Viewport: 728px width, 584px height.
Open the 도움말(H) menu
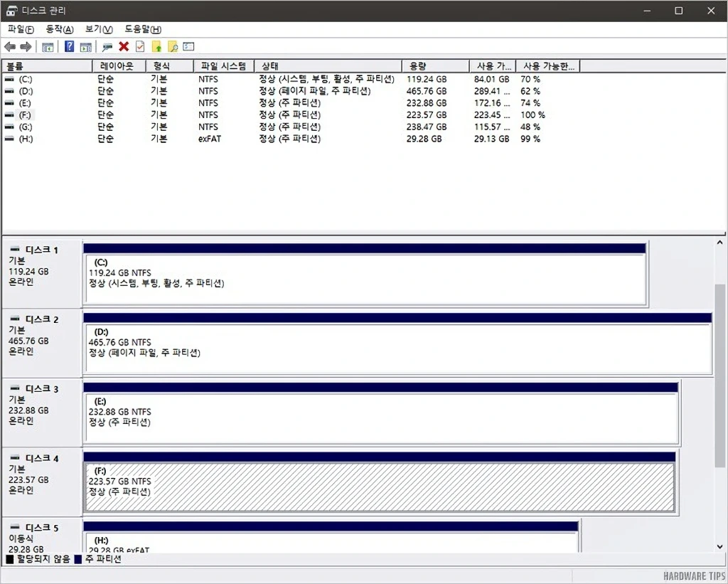(142, 29)
